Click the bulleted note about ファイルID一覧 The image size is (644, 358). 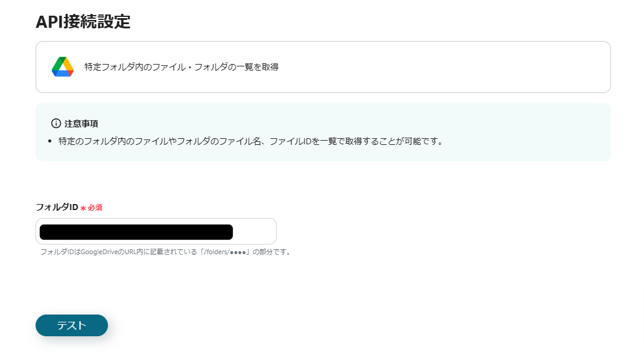250,142
